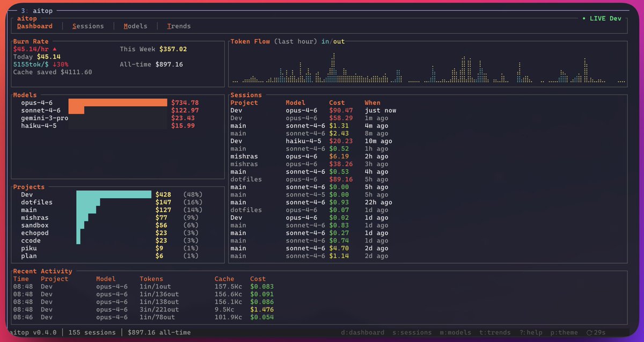Click the All-time $897.16 burn rate value
The height and width of the screenshot is (342, 644).
tap(169, 64)
